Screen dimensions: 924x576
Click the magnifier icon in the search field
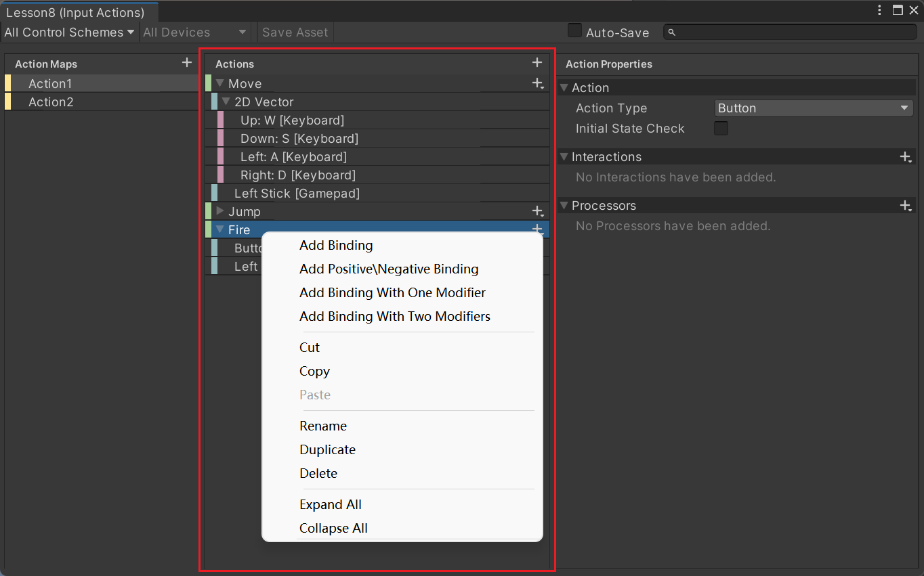coord(673,32)
